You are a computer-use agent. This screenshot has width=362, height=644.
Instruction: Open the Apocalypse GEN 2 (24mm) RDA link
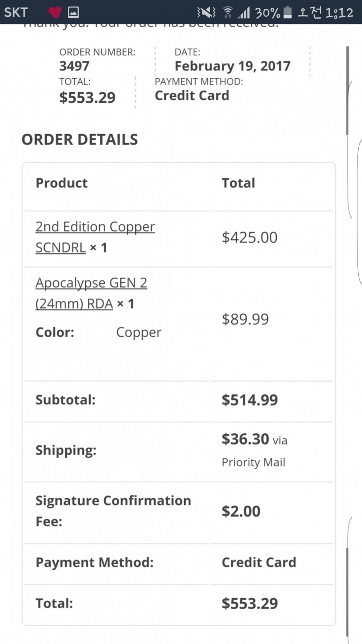point(91,293)
